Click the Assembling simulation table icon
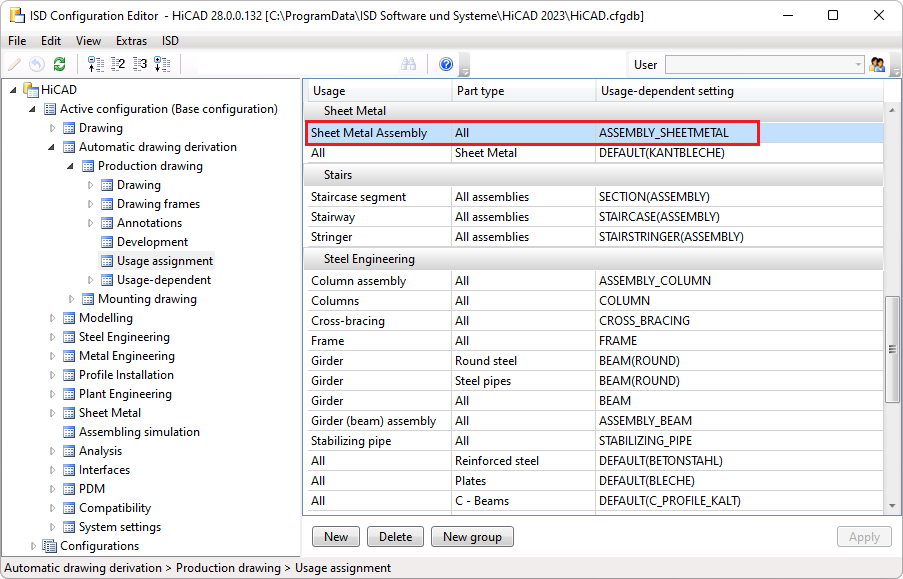Viewport: 903px width, 579px height. (x=69, y=432)
